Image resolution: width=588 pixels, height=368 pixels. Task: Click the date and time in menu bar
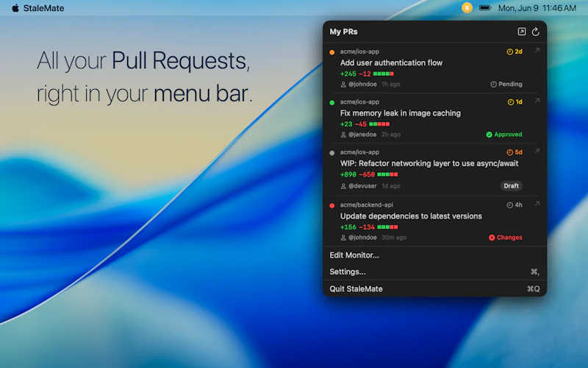pos(537,8)
